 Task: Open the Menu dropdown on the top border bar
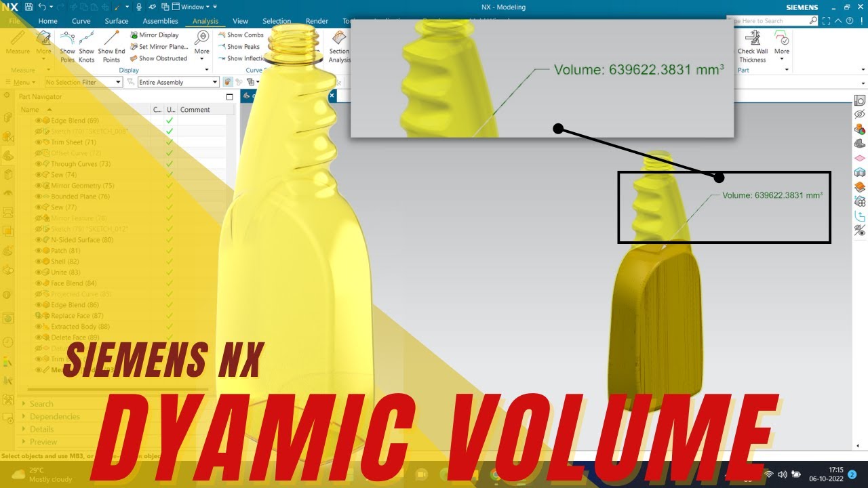(x=20, y=82)
